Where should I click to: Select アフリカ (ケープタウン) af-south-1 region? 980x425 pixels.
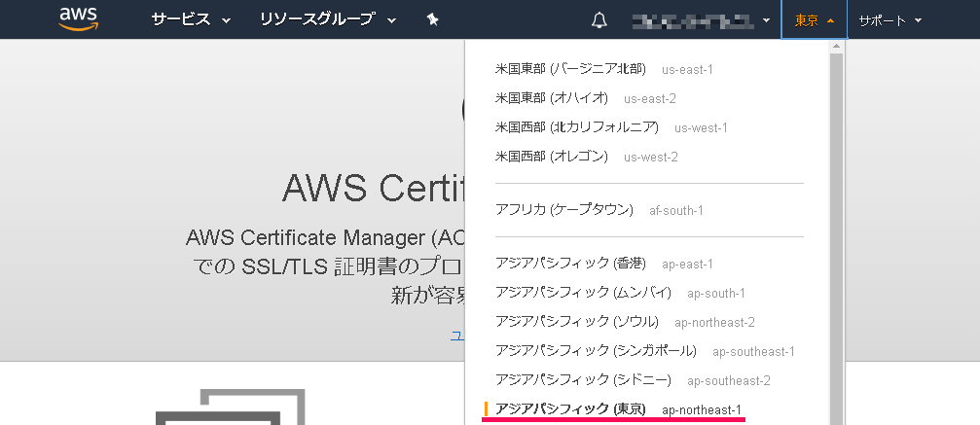599,210
